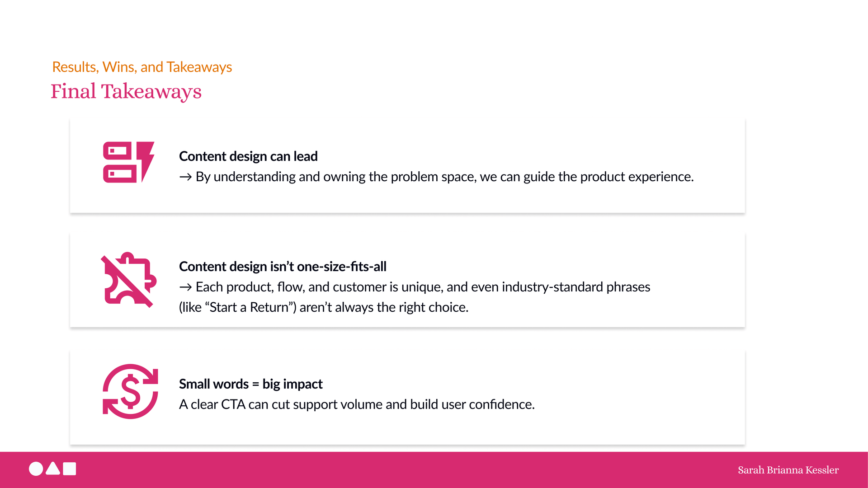
Task: Select "Content design isn't one-size-fits-all" heading
Action: point(283,267)
